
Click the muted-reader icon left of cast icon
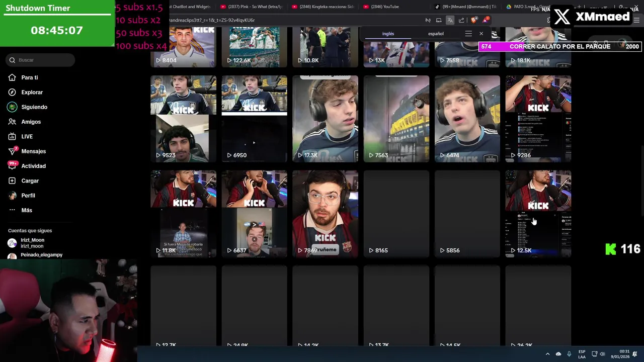[428, 20]
